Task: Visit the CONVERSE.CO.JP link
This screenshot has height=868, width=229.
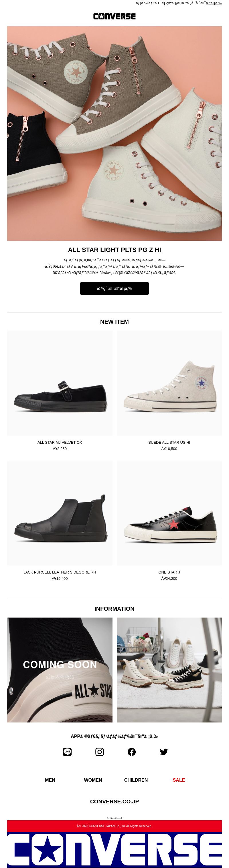Action: pyautogui.click(x=114, y=801)
